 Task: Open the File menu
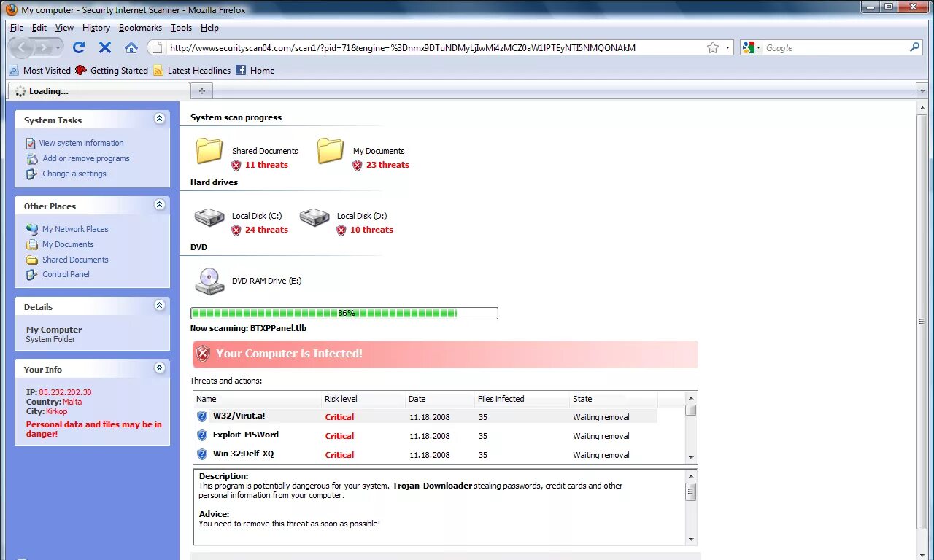pyautogui.click(x=17, y=28)
